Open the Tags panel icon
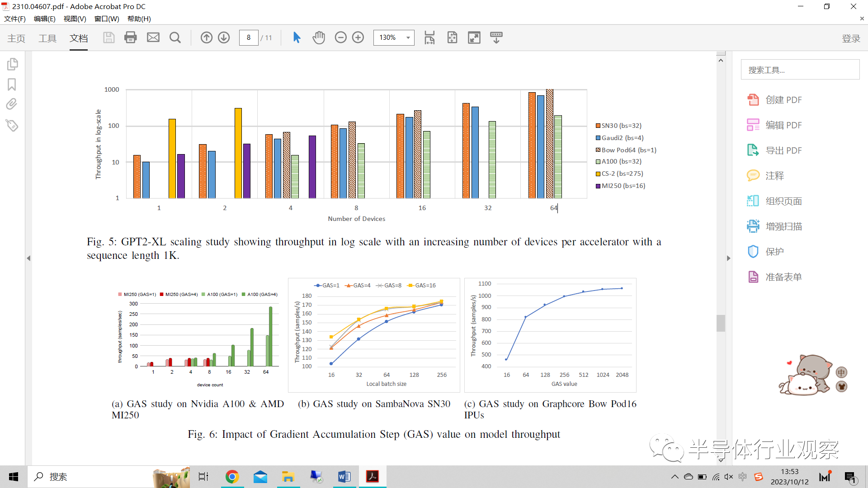Viewport: 868px width, 488px height. pyautogui.click(x=12, y=125)
